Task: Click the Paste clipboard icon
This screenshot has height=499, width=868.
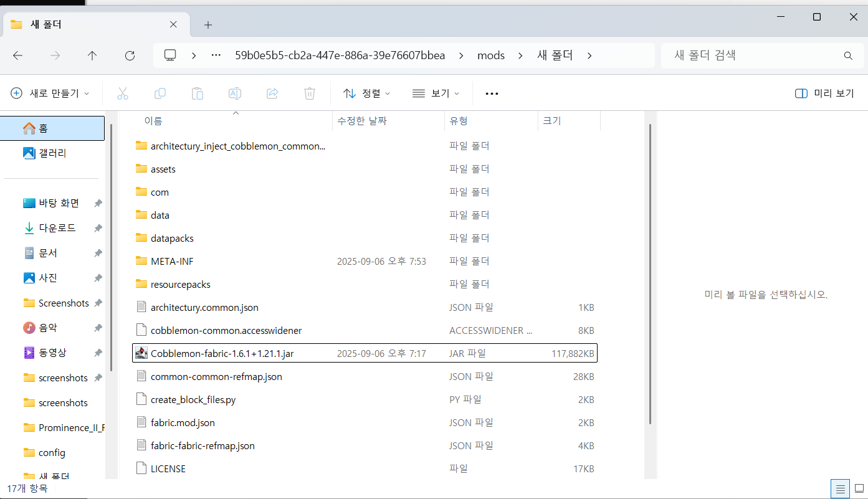Action: pos(197,93)
